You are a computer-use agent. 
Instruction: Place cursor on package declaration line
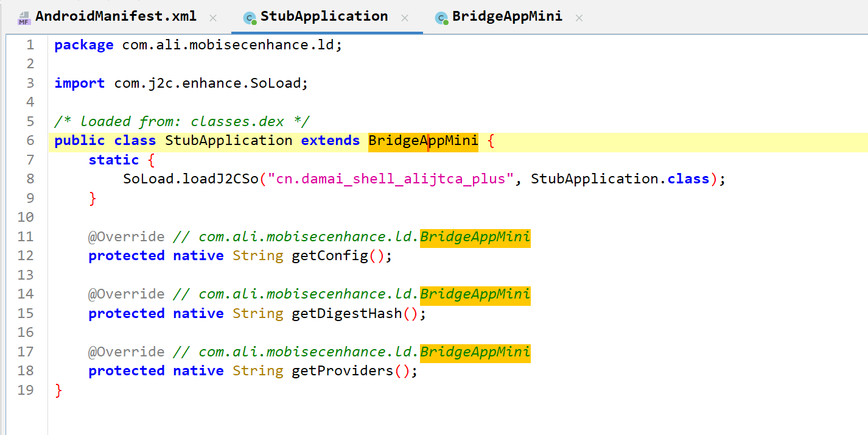(x=231, y=45)
